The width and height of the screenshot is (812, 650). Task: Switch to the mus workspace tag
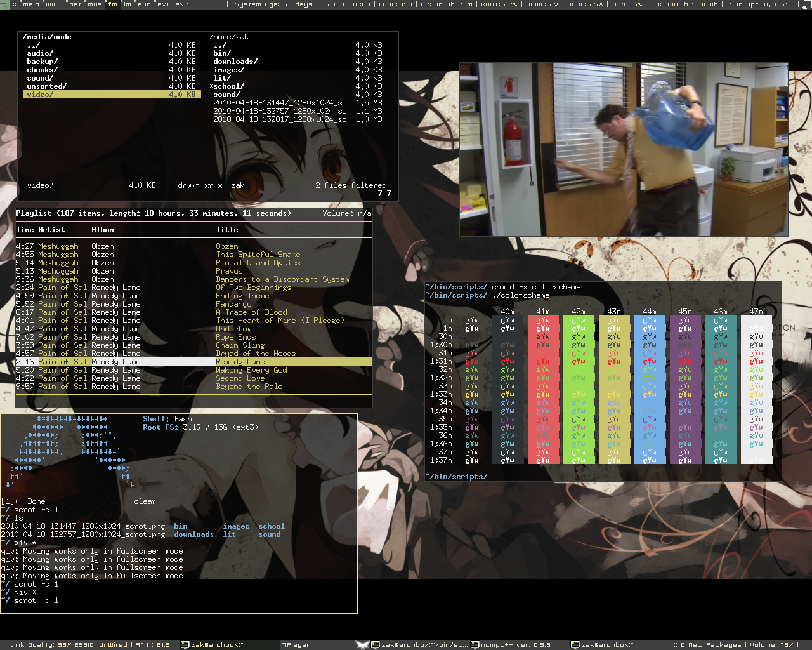[x=95, y=4]
